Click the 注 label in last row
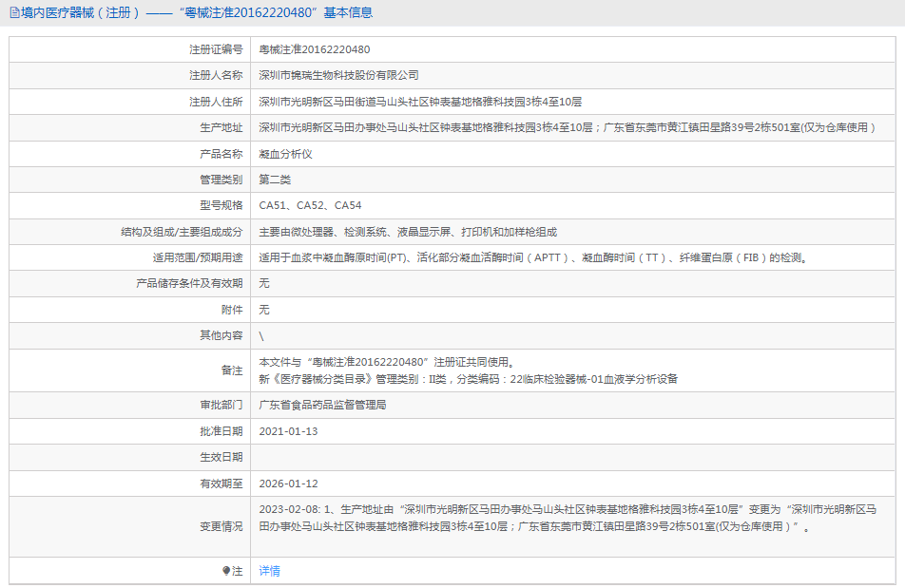The width and height of the screenshot is (905, 588). 238,571
